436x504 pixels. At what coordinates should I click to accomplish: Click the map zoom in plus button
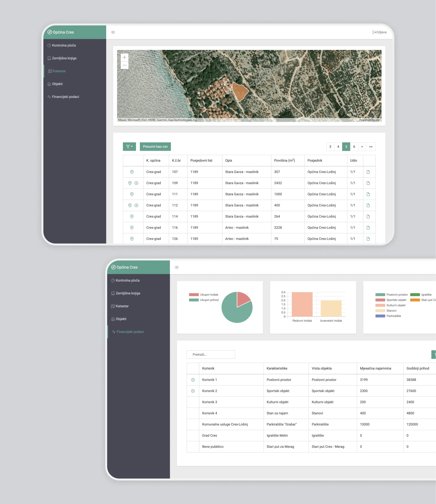click(x=124, y=57)
